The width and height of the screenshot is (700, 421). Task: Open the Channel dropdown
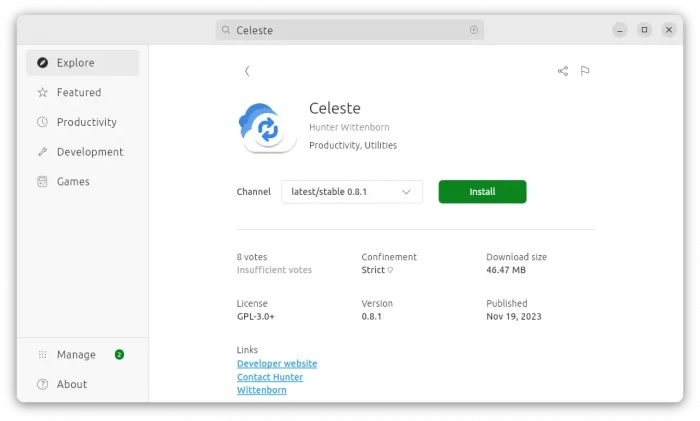tap(351, 192)
